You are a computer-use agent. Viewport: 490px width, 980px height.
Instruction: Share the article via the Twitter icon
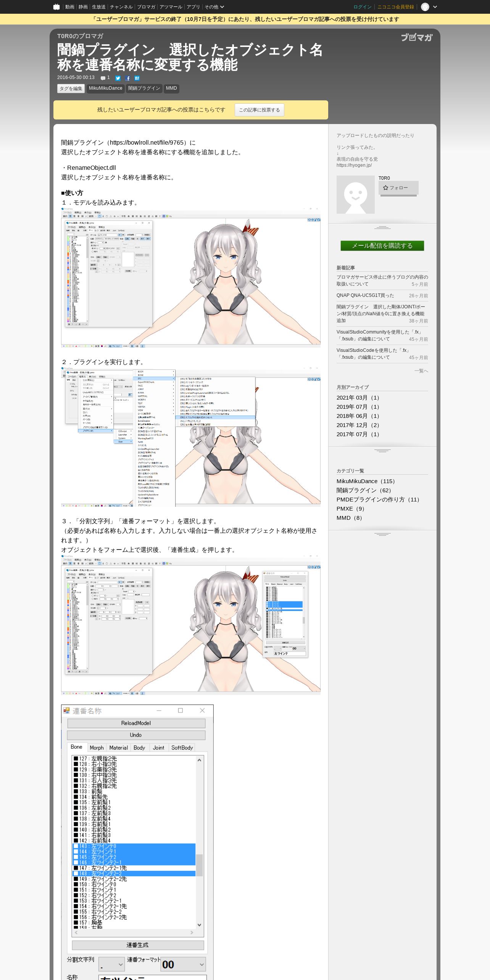click(x=118, y=78)
